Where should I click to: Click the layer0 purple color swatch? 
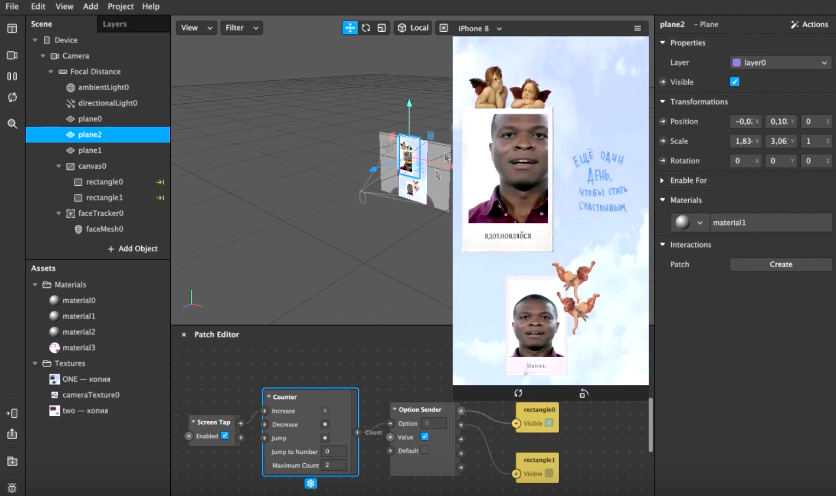tap(737, 62)
